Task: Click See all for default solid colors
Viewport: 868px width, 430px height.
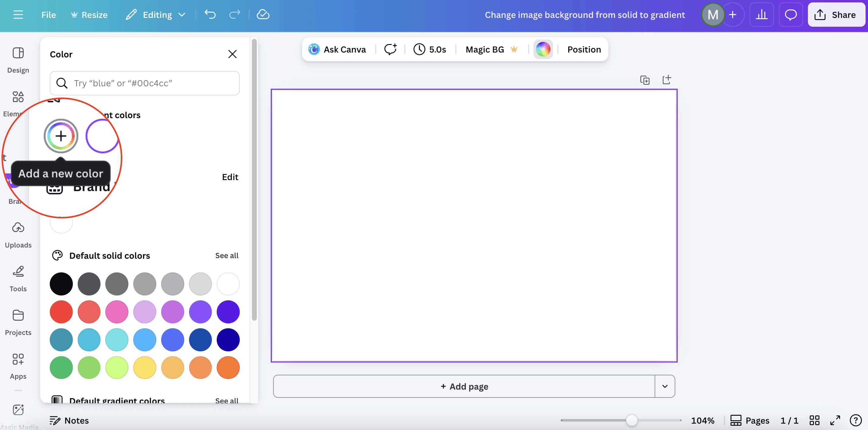Action: click(x=226, y=255)
